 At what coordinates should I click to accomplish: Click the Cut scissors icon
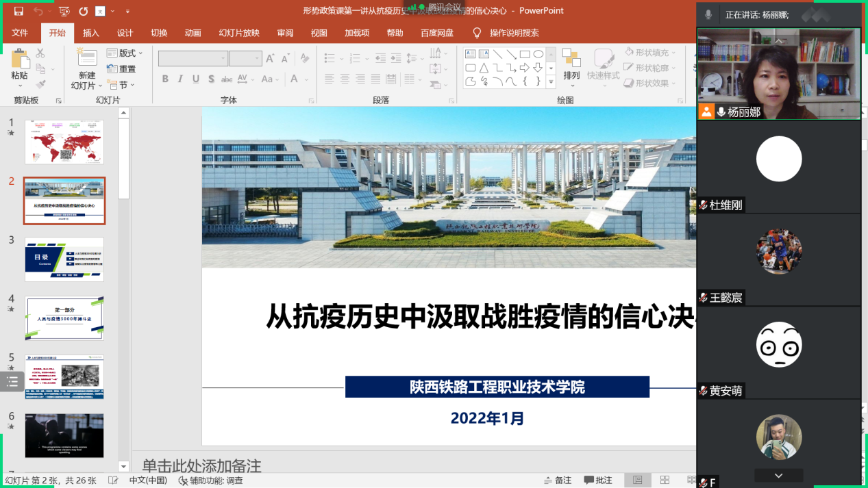40,53
